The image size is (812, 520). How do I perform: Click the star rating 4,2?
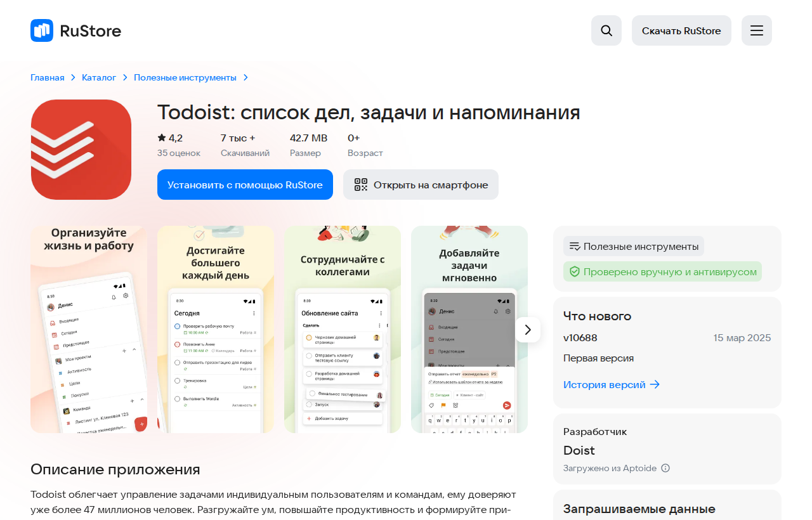click(170, 138)
